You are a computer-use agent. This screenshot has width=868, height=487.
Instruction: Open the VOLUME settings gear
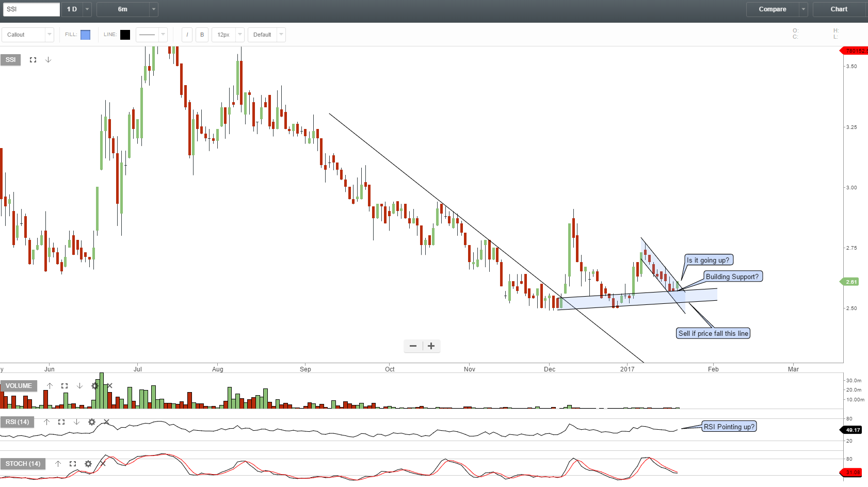point(95,385)
